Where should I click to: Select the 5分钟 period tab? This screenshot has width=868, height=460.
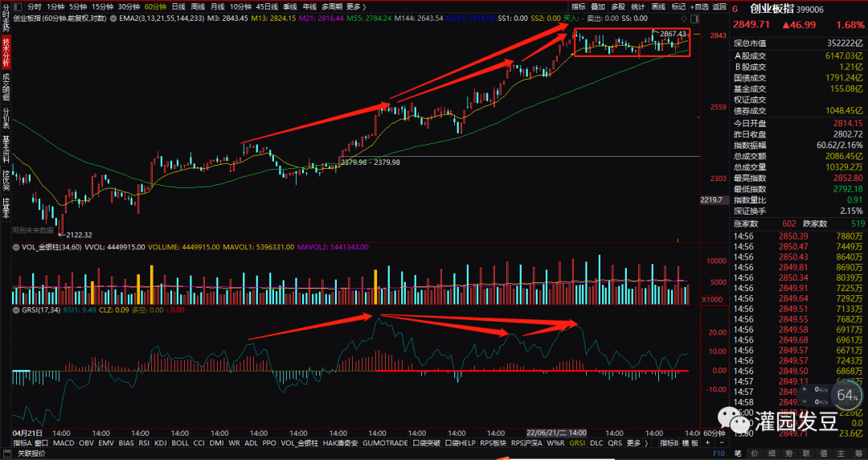click(x=78, y=6)
